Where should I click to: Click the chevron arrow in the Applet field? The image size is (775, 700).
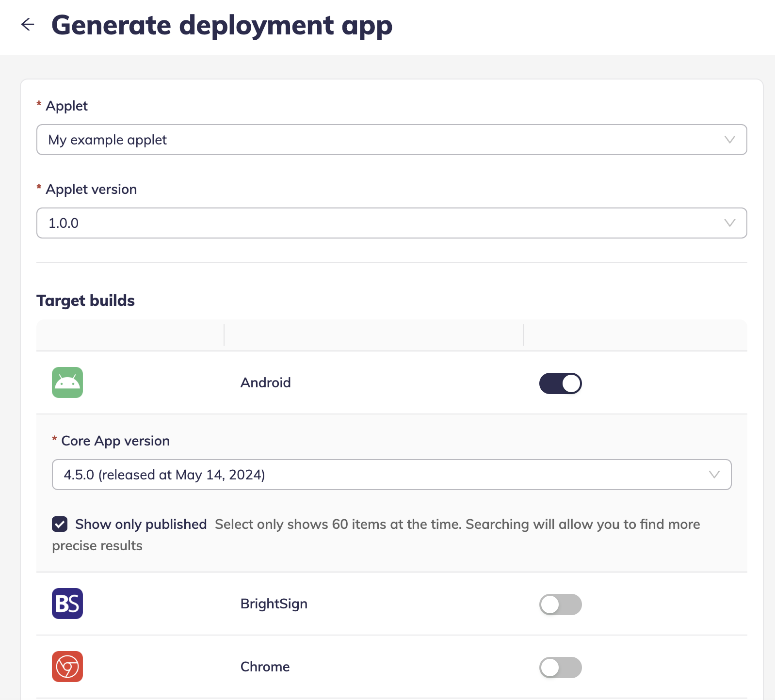[729, 140]
